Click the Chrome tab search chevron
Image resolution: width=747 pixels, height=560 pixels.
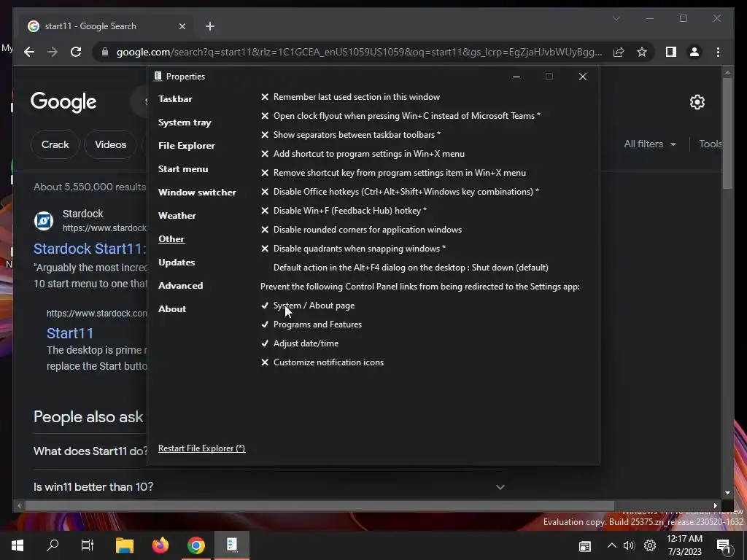tap(616, 18)
